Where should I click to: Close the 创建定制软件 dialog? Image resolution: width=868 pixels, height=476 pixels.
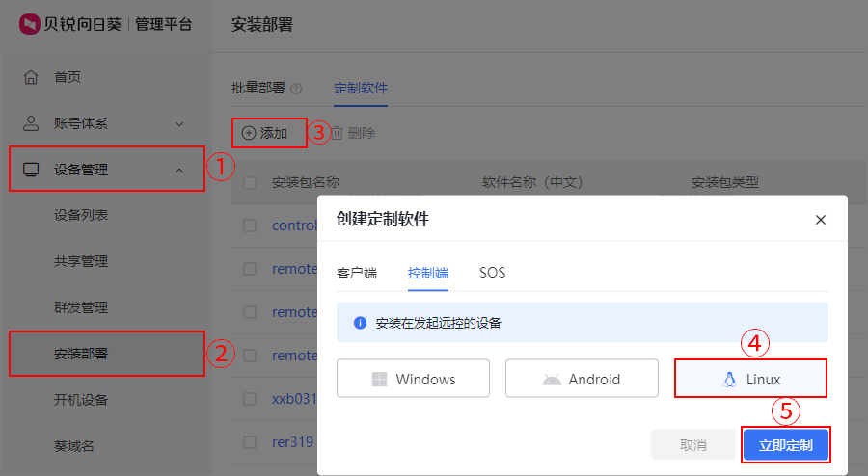[x=821, y=220]
